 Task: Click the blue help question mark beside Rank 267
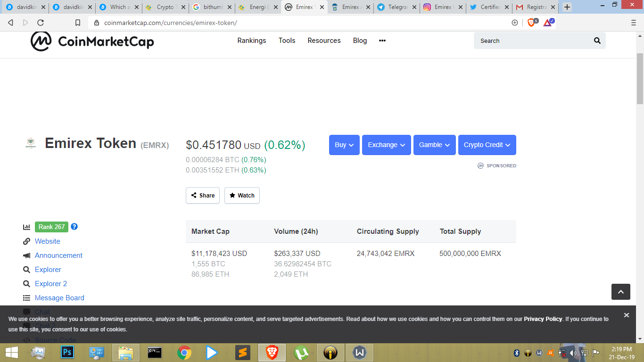(x=74, y=227)
